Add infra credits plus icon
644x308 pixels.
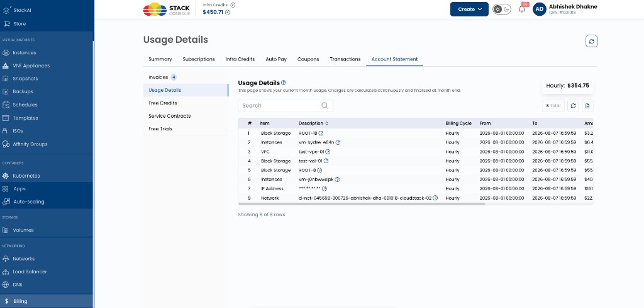coord(228,13)
